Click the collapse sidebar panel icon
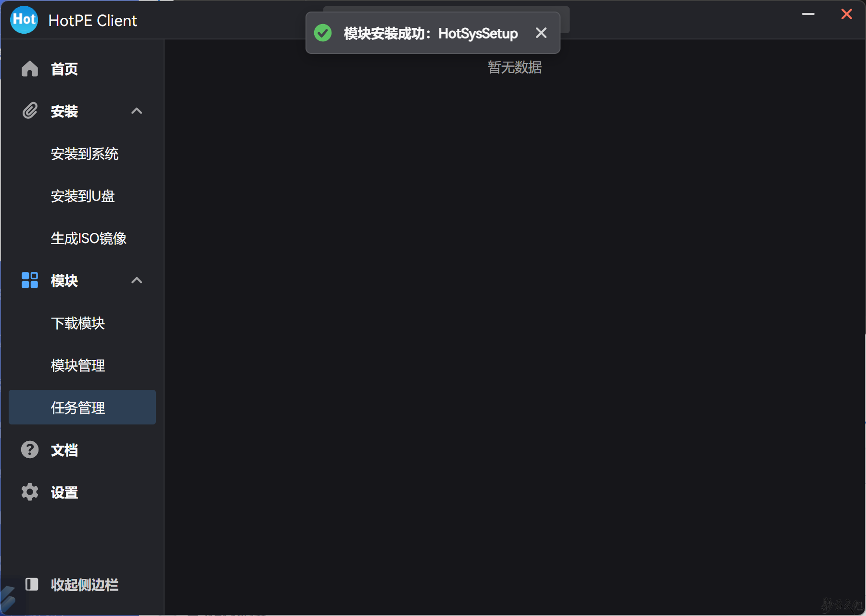This screenshot has height=616, width=866. pos(32,584)
